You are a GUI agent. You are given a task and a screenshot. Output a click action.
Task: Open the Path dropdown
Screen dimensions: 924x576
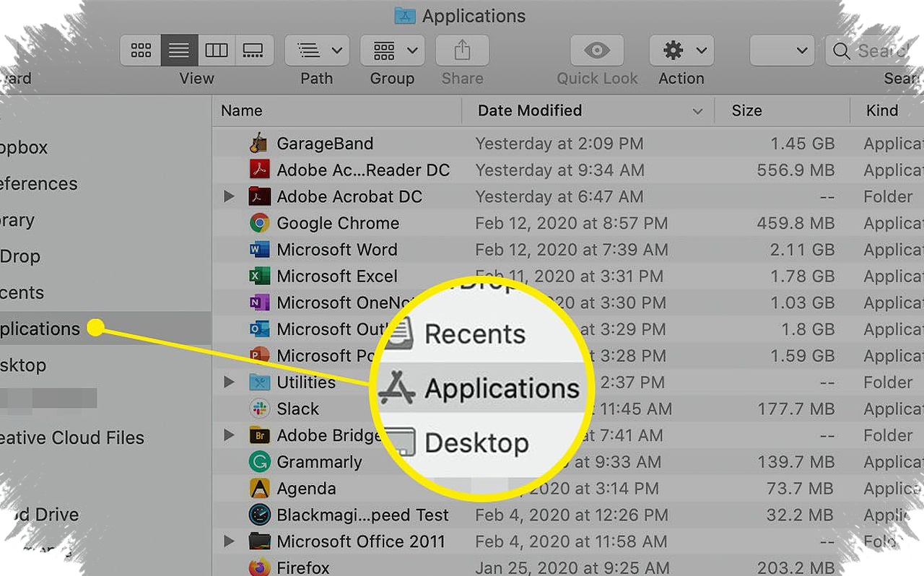[x=317, y=51]
